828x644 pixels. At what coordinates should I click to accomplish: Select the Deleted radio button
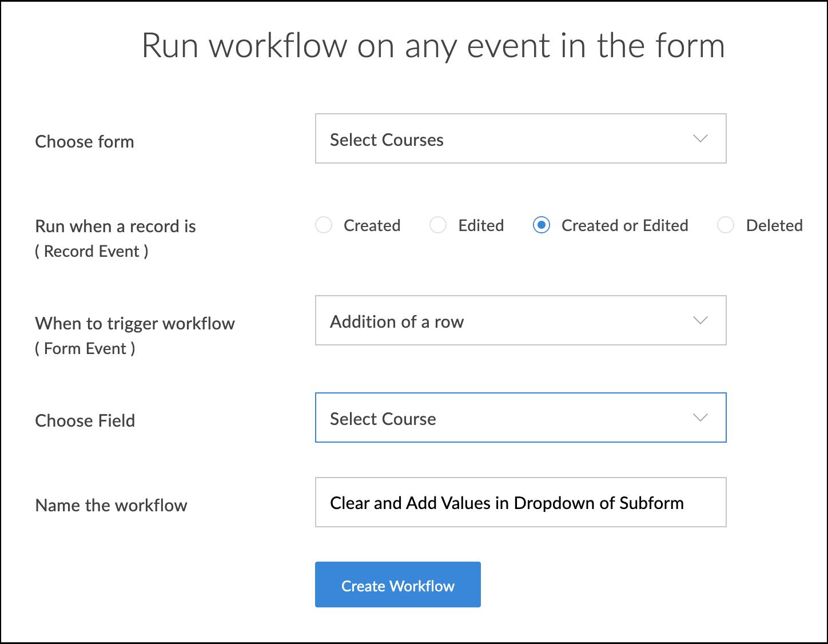click(726, 225)
